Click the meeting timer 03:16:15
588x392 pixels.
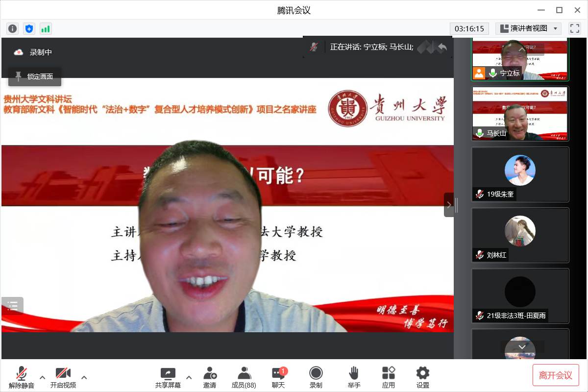tap(469, 28)
